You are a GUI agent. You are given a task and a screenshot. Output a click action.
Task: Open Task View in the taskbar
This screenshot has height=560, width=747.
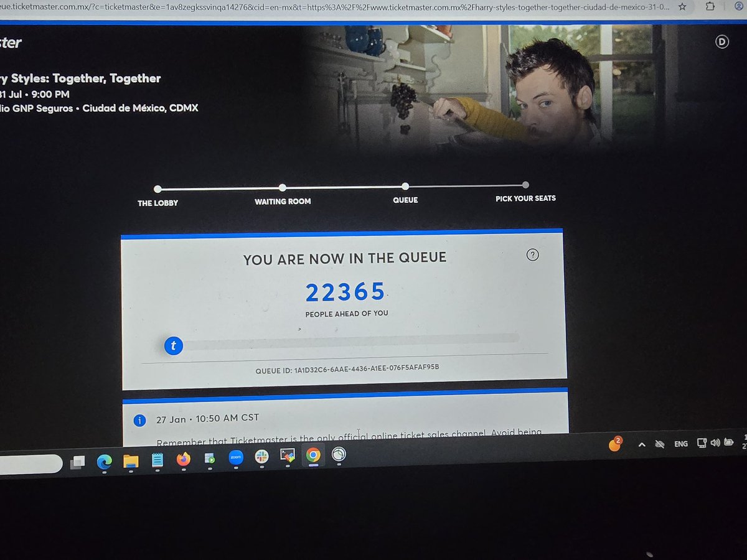77,462
